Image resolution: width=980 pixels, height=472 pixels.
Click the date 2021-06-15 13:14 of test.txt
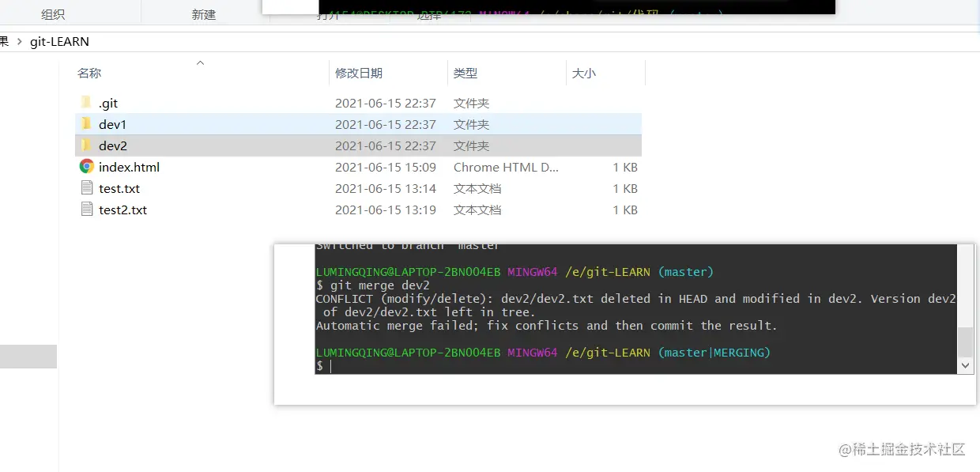pos(386,188)
